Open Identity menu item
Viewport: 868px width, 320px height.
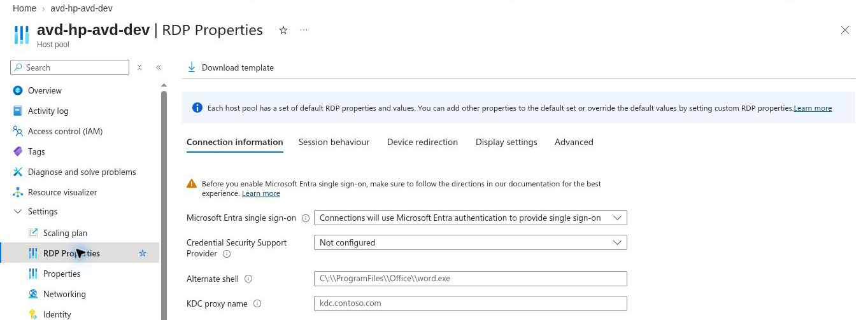[x=57, y=314]
